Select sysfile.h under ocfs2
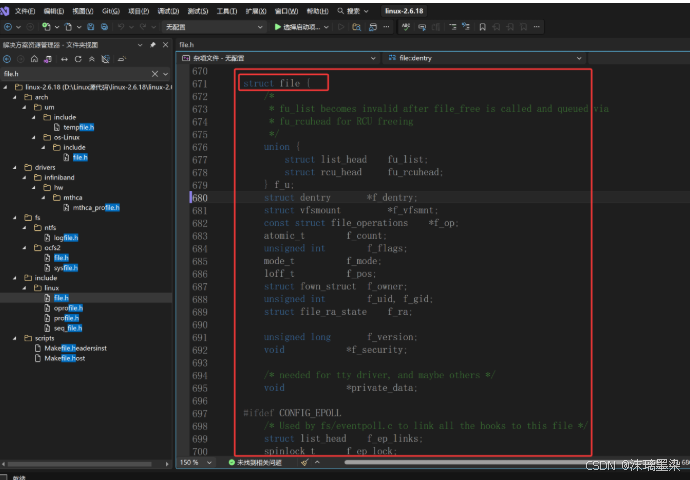Image resolution: width=690 pixels, height=480 pixels. tap(66, 268)
